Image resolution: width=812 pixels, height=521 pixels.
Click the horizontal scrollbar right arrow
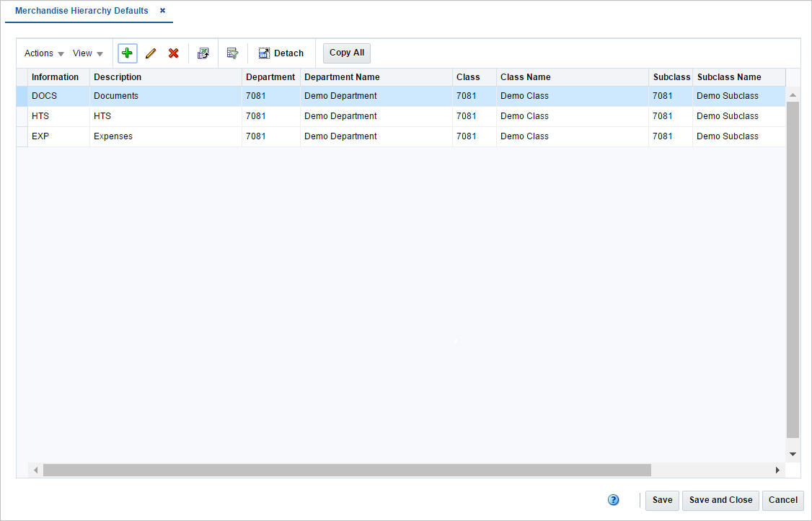point(777,470)
